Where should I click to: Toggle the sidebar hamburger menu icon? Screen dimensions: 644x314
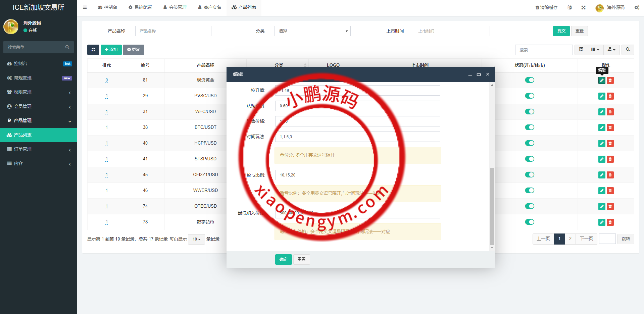pos(85,7)
